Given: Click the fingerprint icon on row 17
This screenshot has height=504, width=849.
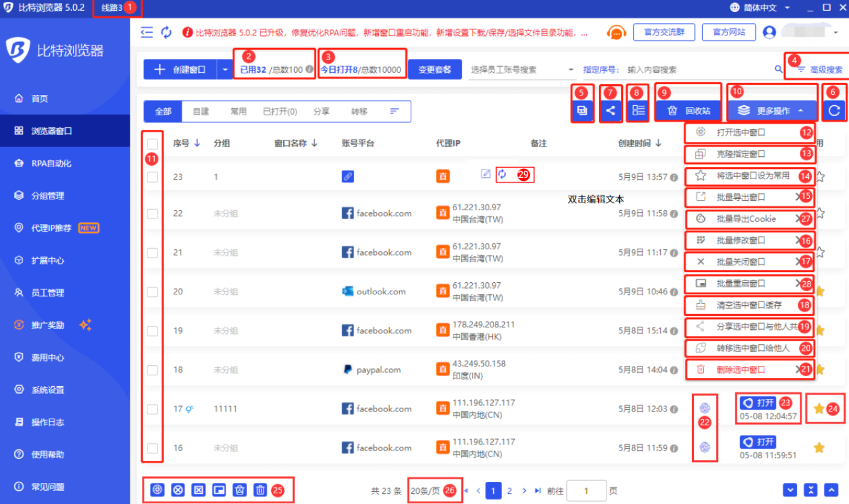Looking at the screenshot, I should click(x=704, y=407).
